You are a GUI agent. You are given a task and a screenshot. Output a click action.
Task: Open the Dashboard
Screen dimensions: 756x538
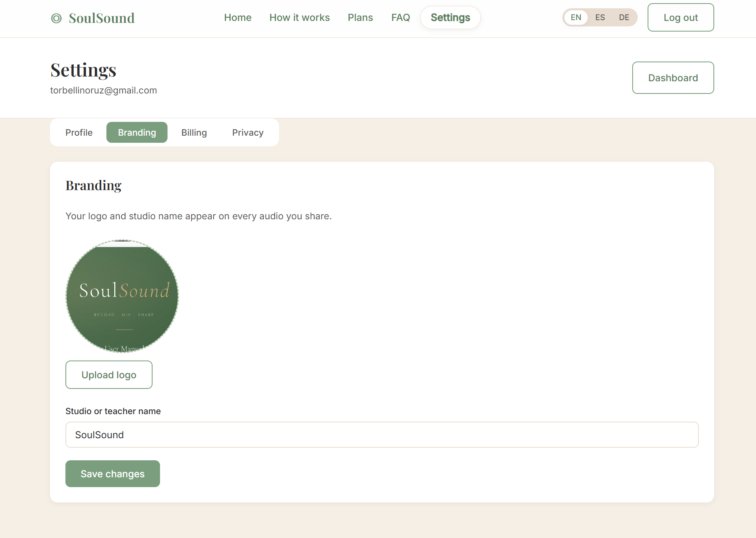point(672,78)
